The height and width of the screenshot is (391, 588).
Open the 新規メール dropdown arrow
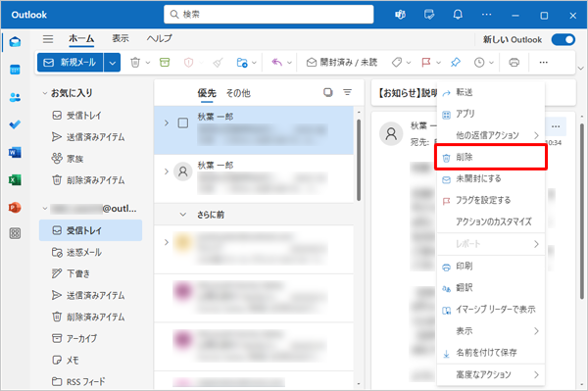[112, 63]
